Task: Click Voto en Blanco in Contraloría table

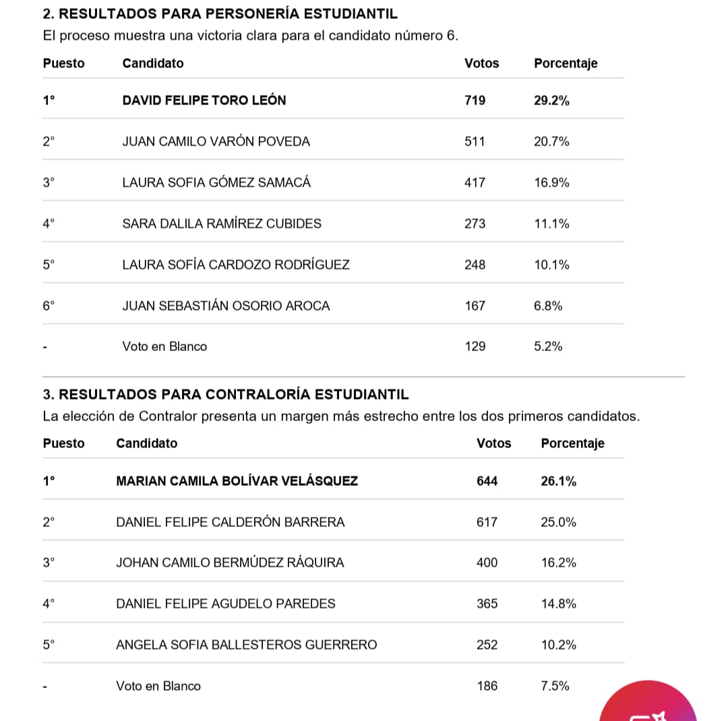Action: click(158, 686)
